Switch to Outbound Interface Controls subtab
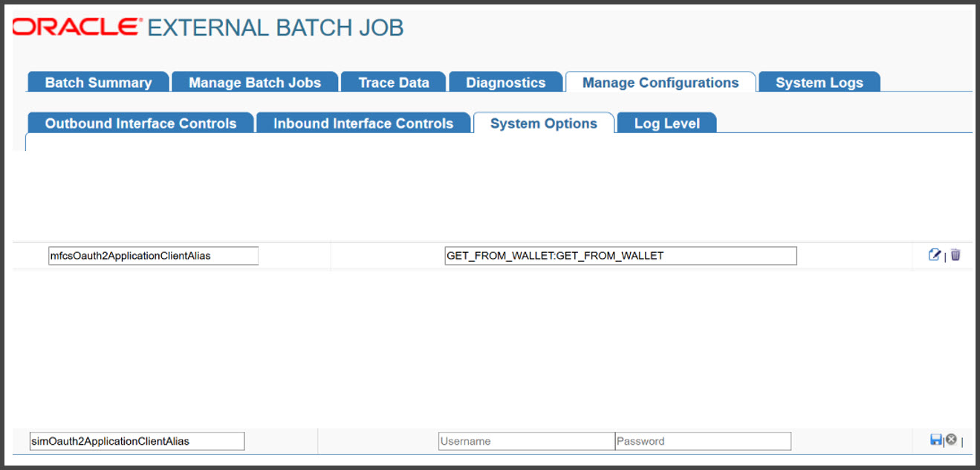980x470 pixels. pyautogui.click(x=140, y=123)
